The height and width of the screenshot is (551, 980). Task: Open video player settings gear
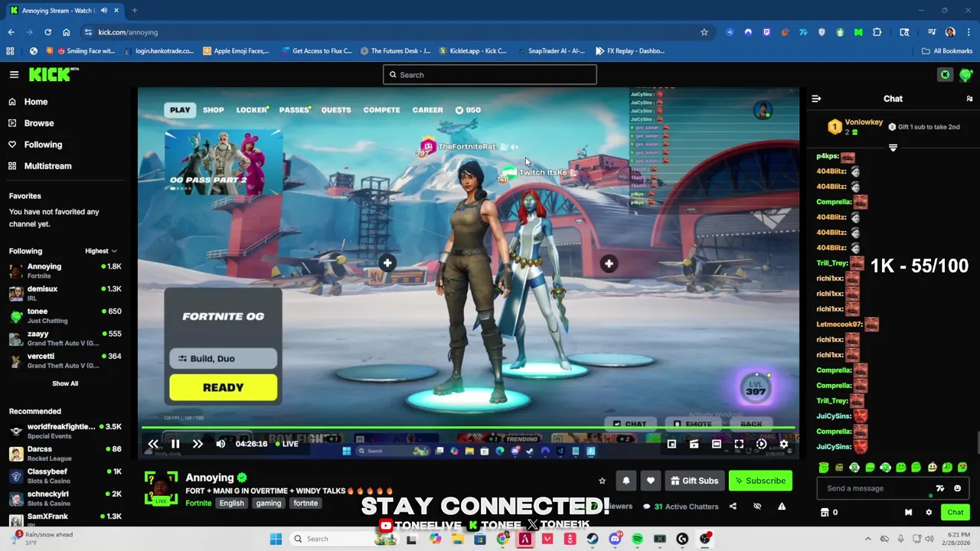point(784,444)
